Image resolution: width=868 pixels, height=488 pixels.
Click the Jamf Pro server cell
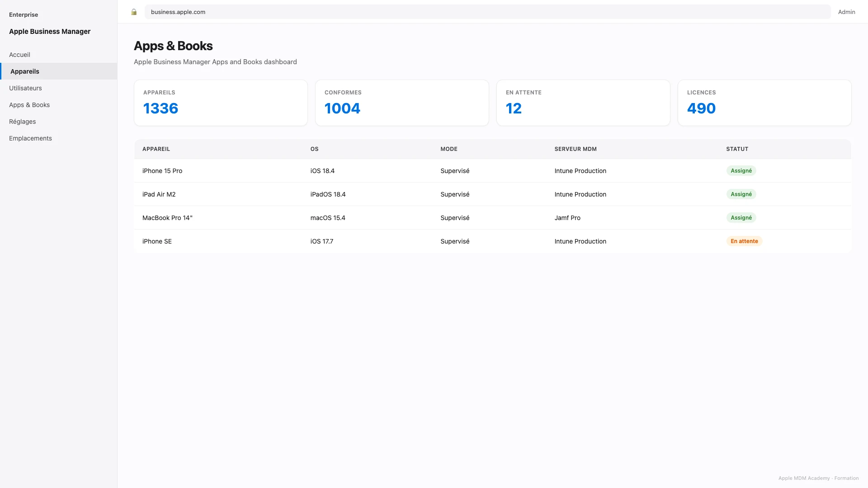[567, 218]
